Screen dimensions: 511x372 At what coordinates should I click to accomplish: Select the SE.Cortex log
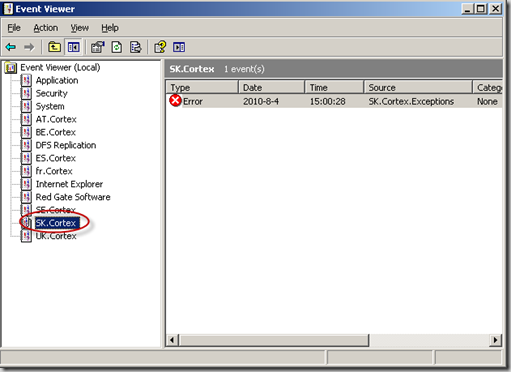click(56, 210)
